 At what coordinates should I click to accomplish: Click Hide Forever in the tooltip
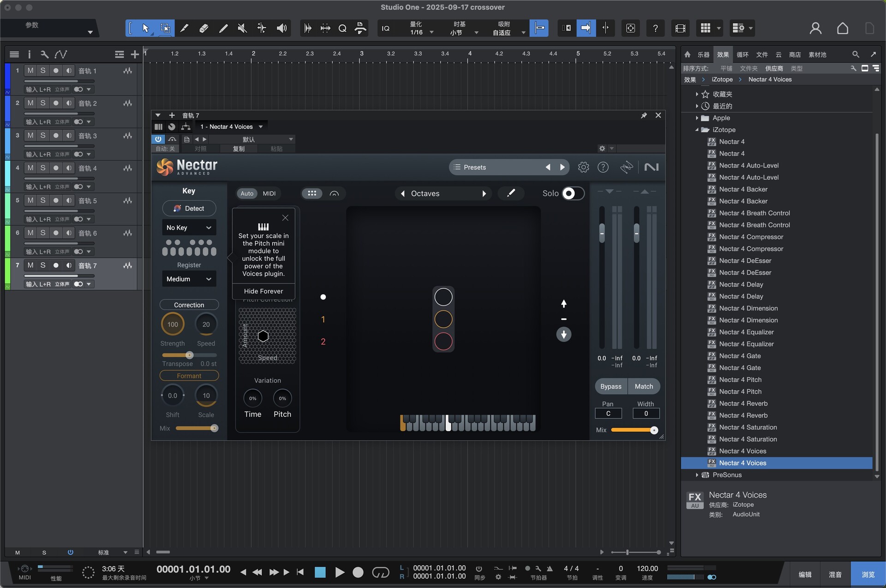pos(263,291)
